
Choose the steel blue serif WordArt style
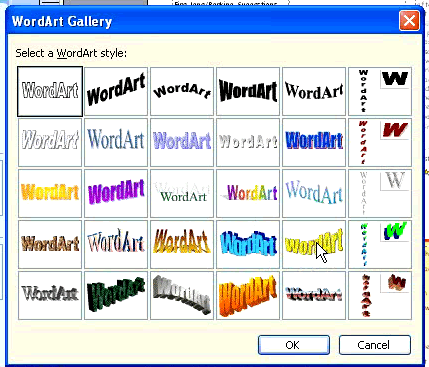116,142
